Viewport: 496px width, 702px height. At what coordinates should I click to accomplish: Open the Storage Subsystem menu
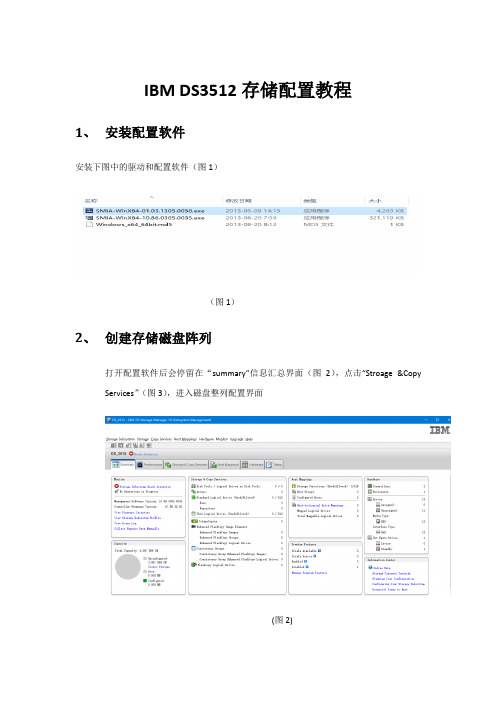point(120,439)
